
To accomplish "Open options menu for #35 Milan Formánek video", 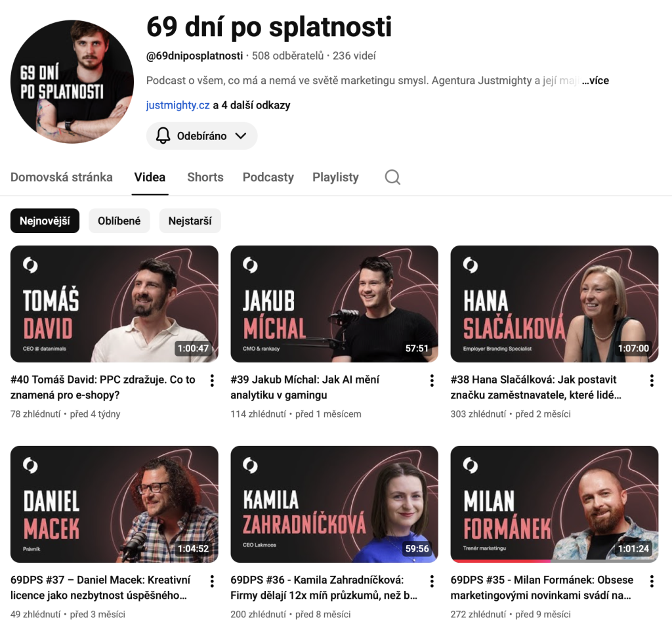I will coord(652,581).
